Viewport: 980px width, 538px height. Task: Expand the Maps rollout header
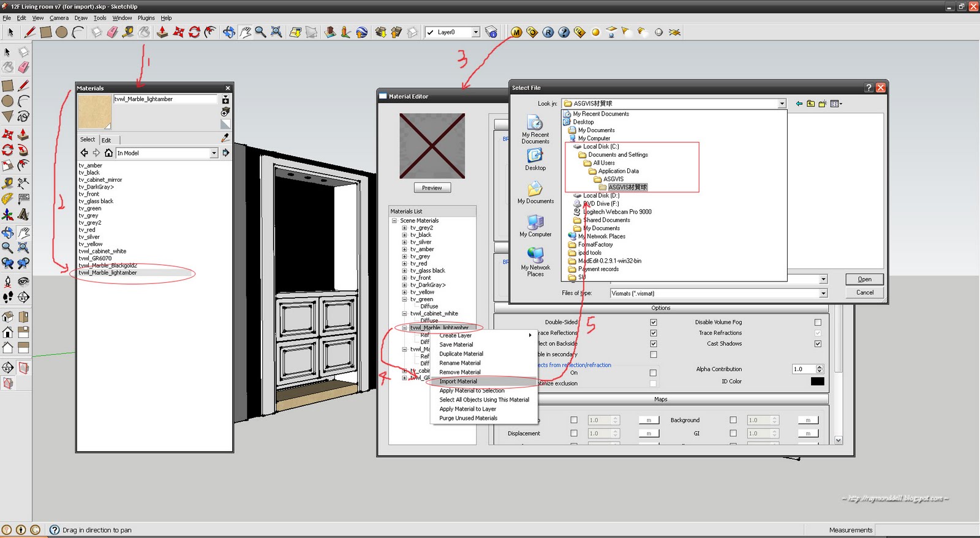coord(661,399)
